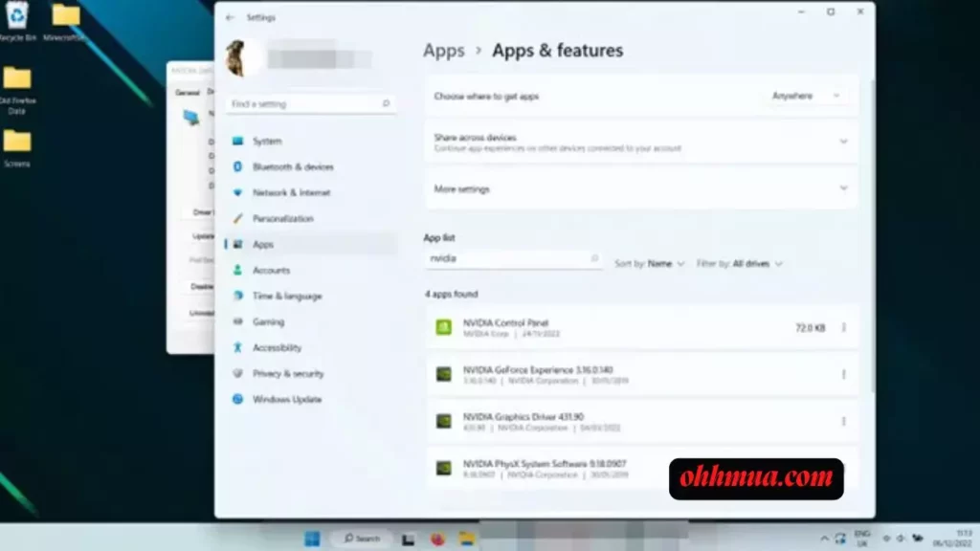This screenshot has height=551, width=980.
Task: Open the Windows Start menu
Action: 312,539
